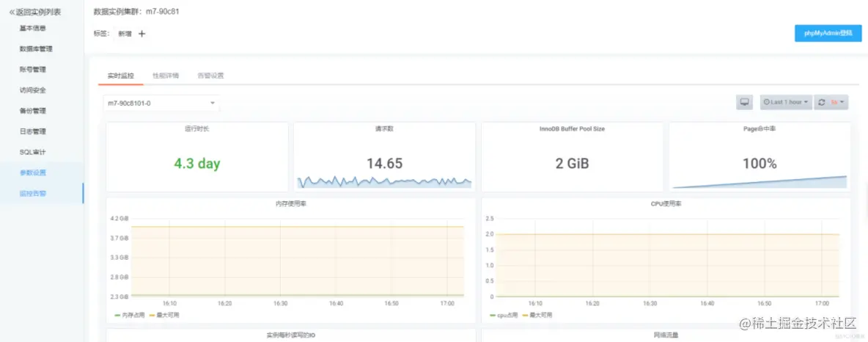Click the 内存使用率 chart title

[x=290, y=204]
